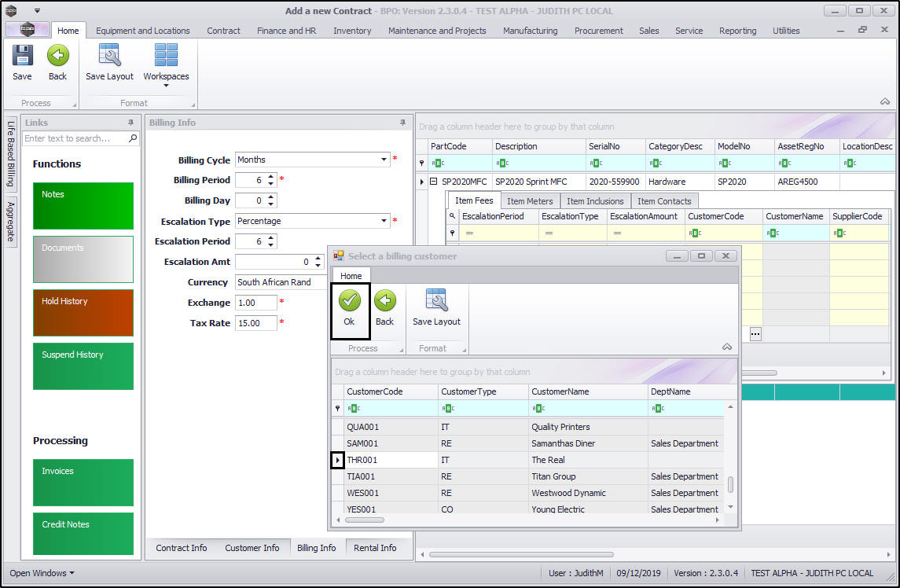Pin the Billing Info panel
Viewport: 900px width, 588px height.
click(x=403, y=123)
